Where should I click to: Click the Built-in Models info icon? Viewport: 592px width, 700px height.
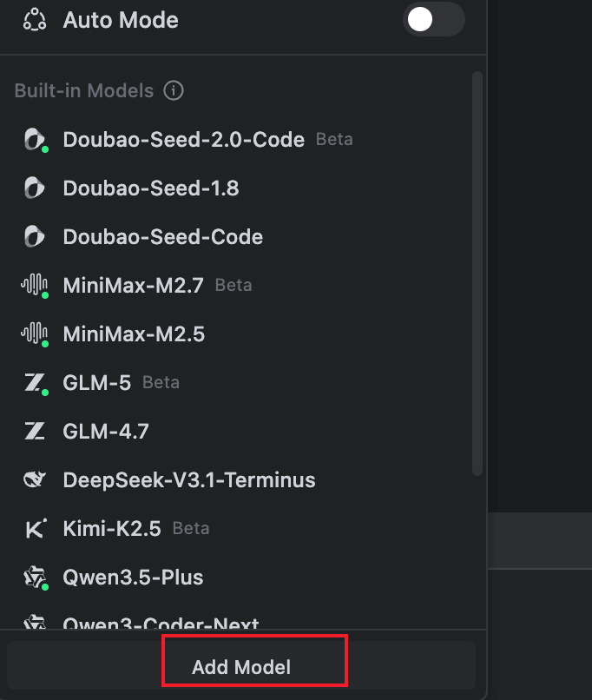click(174, 90)
